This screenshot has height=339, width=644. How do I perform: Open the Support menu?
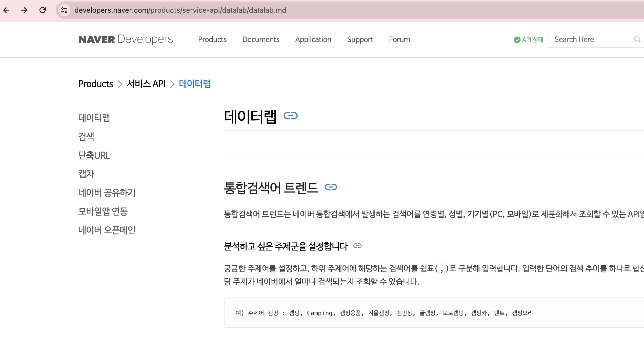[x=360, y=39]
